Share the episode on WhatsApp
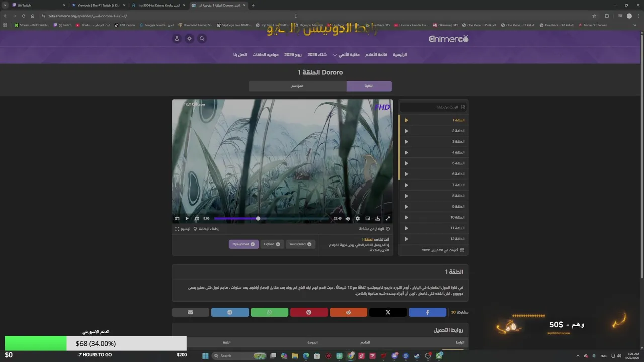644x362 pixels. [x=269, y=312]
